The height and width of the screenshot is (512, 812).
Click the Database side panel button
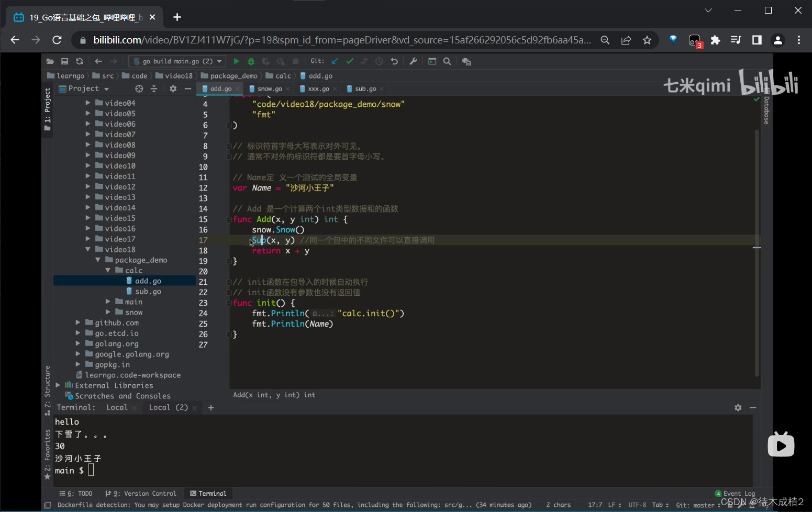point(766,106)
